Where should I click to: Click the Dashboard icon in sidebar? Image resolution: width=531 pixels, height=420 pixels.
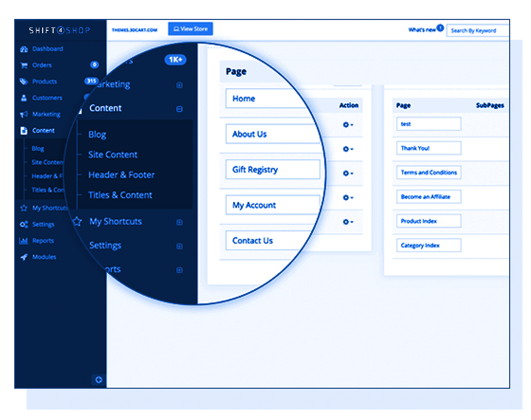click(24, 49)
